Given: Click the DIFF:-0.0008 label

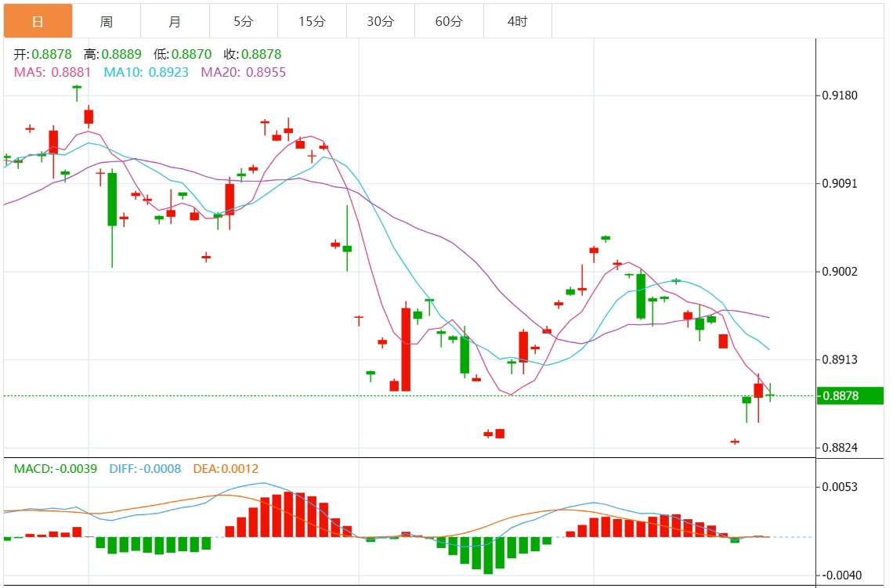Looking at the screenshot, I should click(145, 468).
